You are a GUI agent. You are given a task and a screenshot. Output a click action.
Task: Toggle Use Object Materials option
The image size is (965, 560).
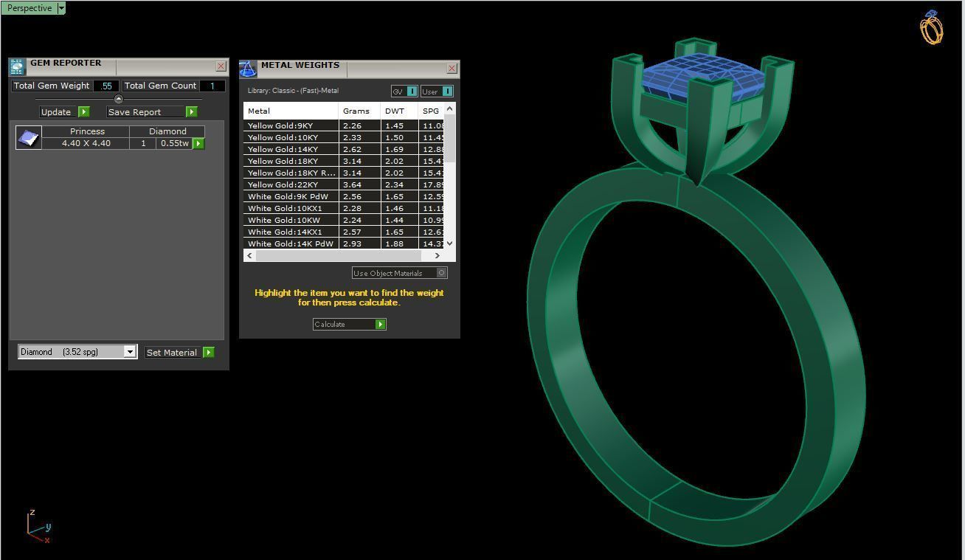399,273
